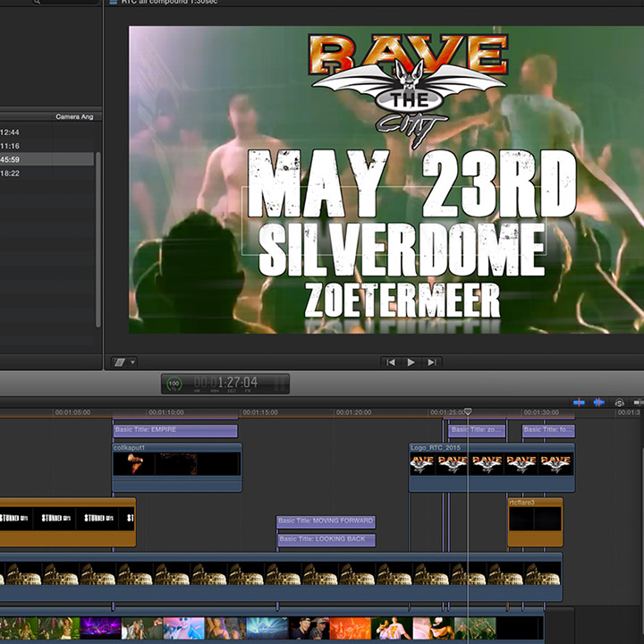The width and height of the screenshot is (644, 644).
Task: Select the Colosseum filmstrip clip
Action: pos(281,577)
